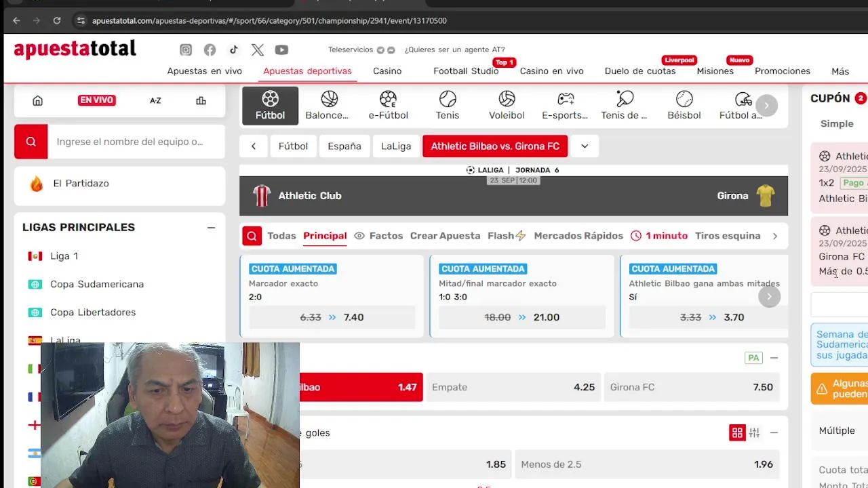This screenshot has height=488, width=868.
Task: Click the red market search icon
Action: click(252, 236)
